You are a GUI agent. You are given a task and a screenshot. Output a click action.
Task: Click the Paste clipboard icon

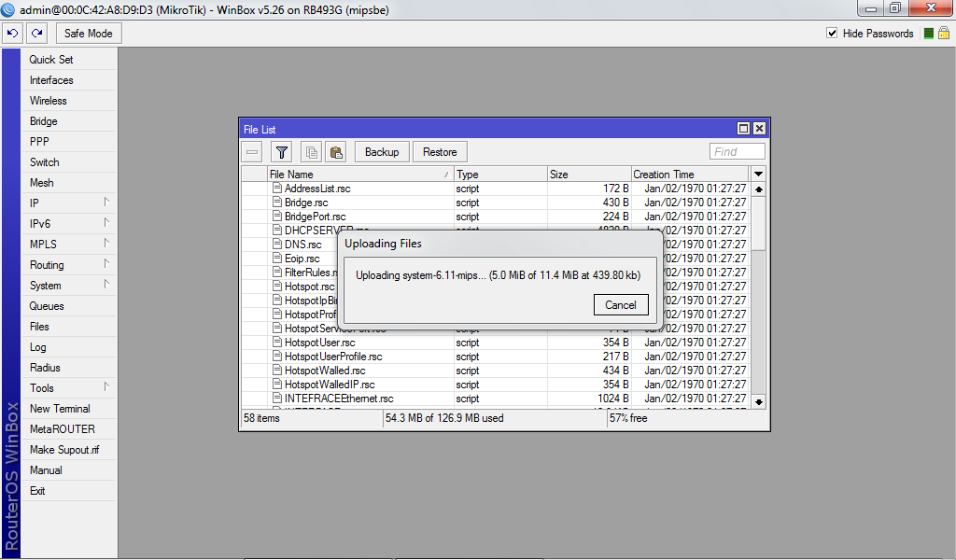[336, 152]
